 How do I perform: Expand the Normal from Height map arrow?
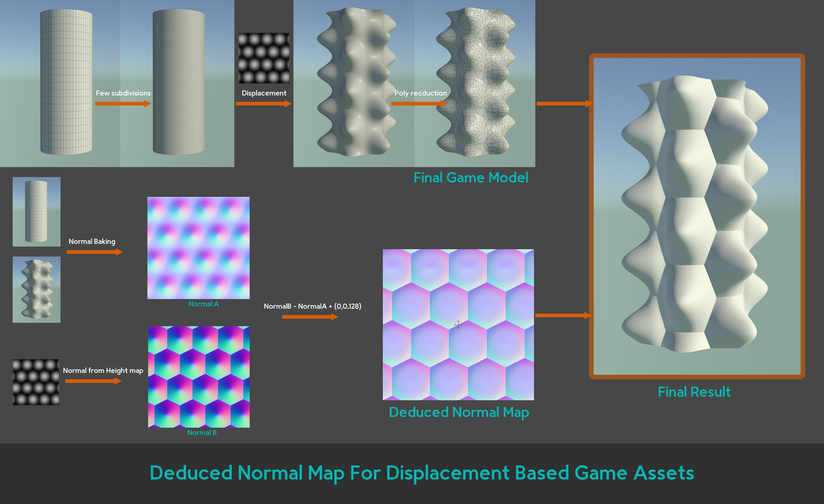point(94,381)
